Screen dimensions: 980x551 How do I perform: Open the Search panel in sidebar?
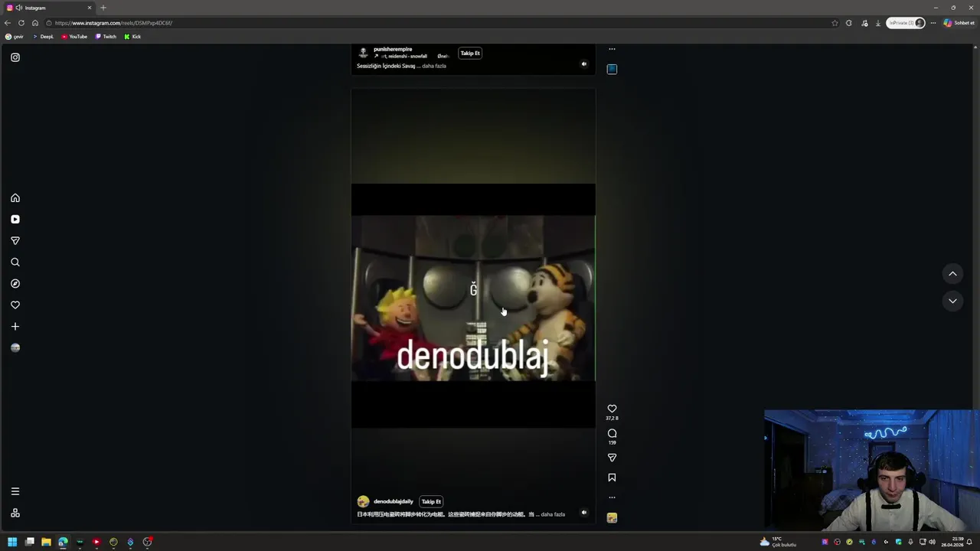pos(15,262)
